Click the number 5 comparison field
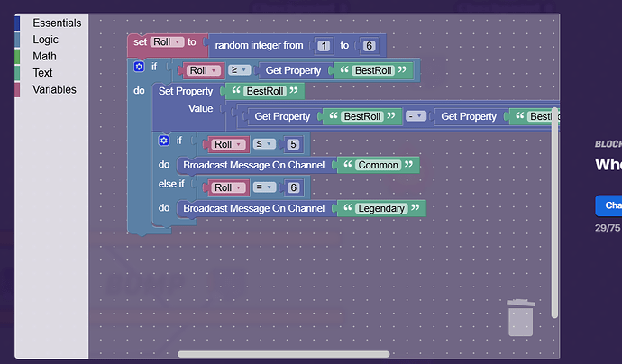 (x=293, y=144)
